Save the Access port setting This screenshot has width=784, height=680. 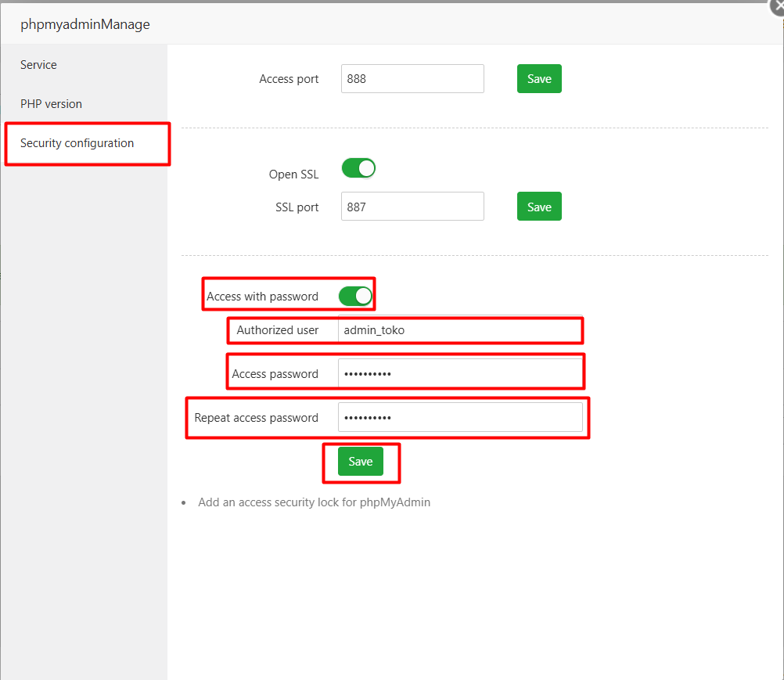coord(539,78)
